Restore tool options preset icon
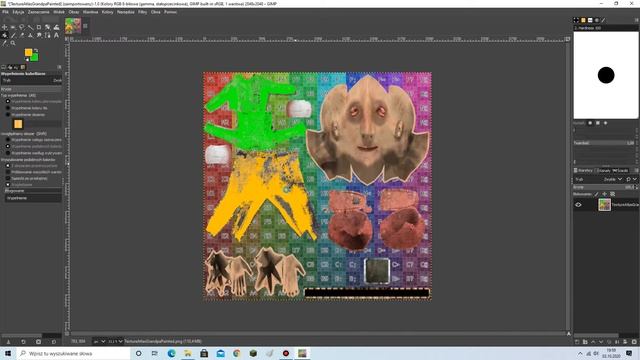Viewport: 640px width, 360px height. pyautogui.click(x=23, y=342)
